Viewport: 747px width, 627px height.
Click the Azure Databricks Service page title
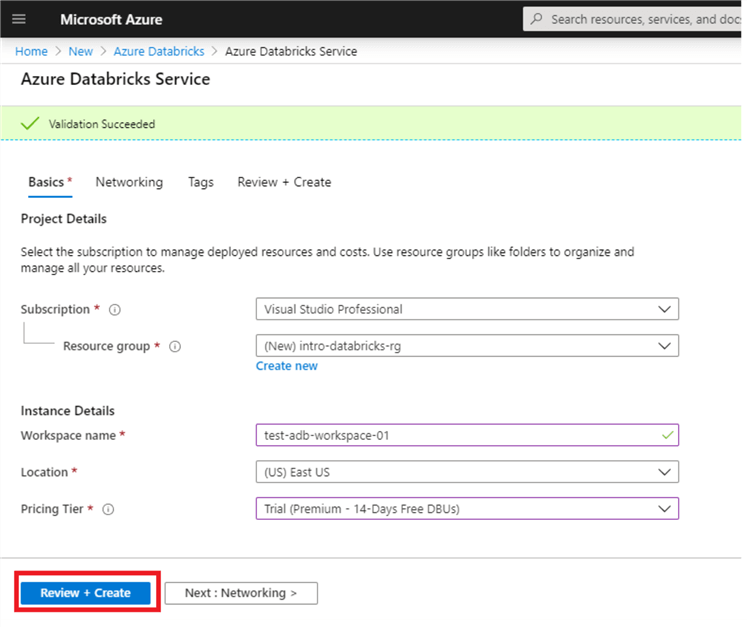115,79
